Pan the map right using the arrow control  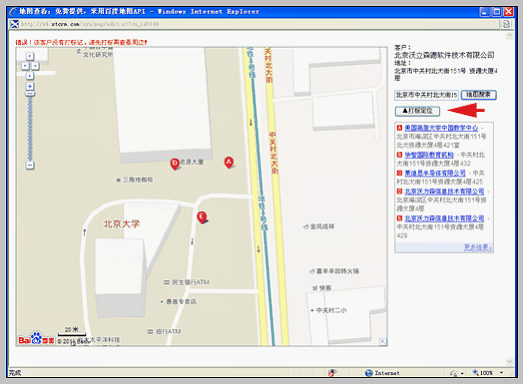coord(35,66)
